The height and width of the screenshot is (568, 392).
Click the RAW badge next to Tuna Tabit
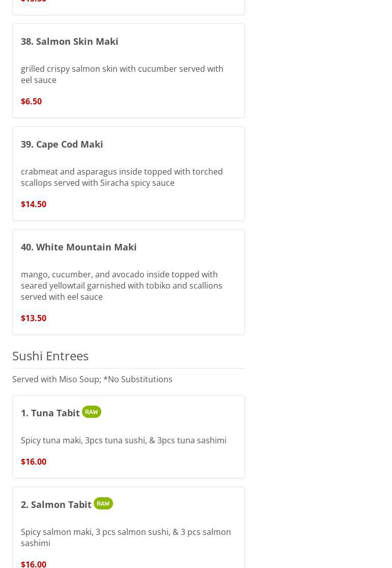(92, 412)
